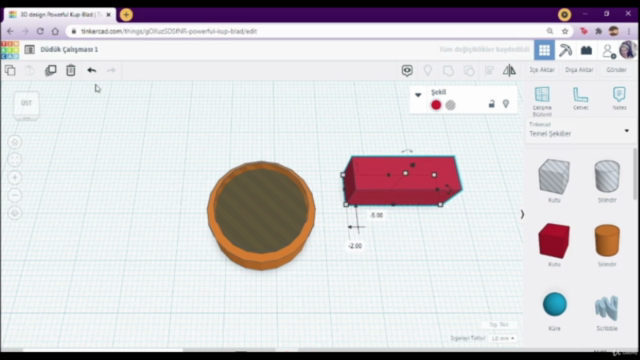Open the Blocks pickaxe mode
The height and width of the screenshot is (360, 640).
click(565, 50)
